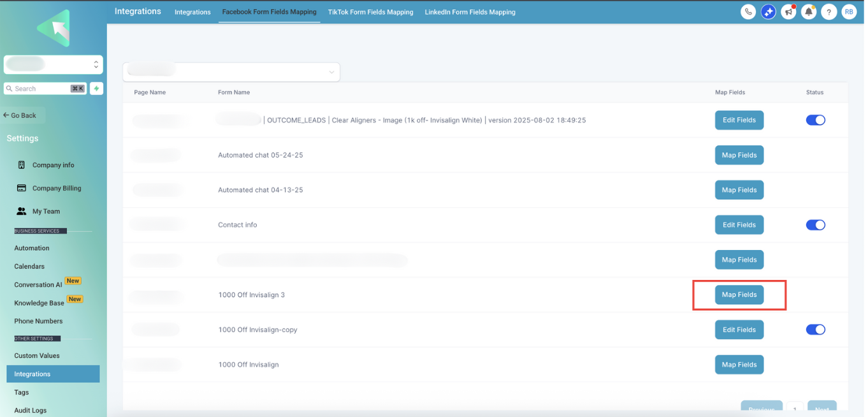Turn off status toggle for OUTCOME_LEADS form
The width and height of the screenshot is (868, 417).
[x=816, y=120]
